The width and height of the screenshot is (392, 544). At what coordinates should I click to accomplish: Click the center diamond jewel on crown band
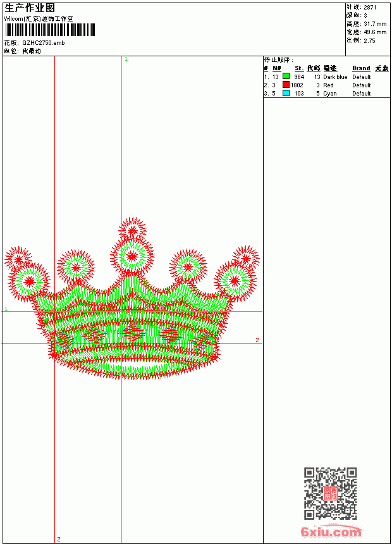click(x=133, y=332)
